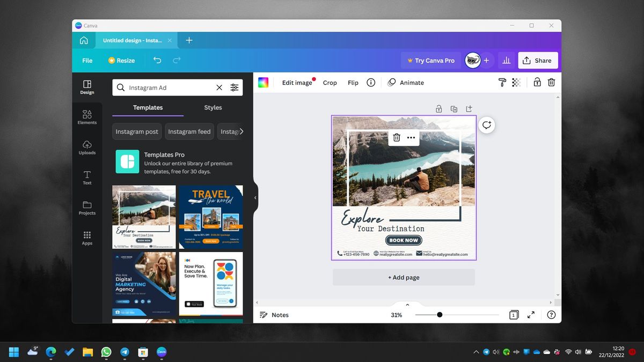Click the Add page button
The height and width of the screenshot is (362, 644).
[404, 277]
